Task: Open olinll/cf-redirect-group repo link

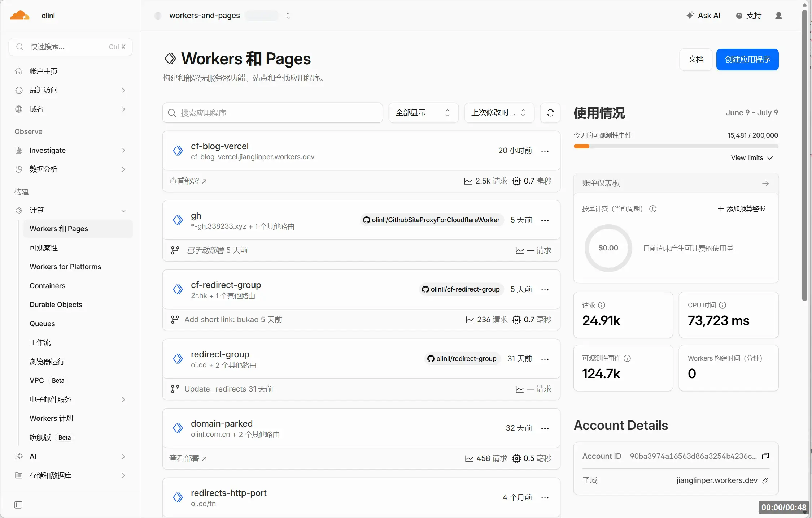Action: pyautogui.click(x=461, y=289)
